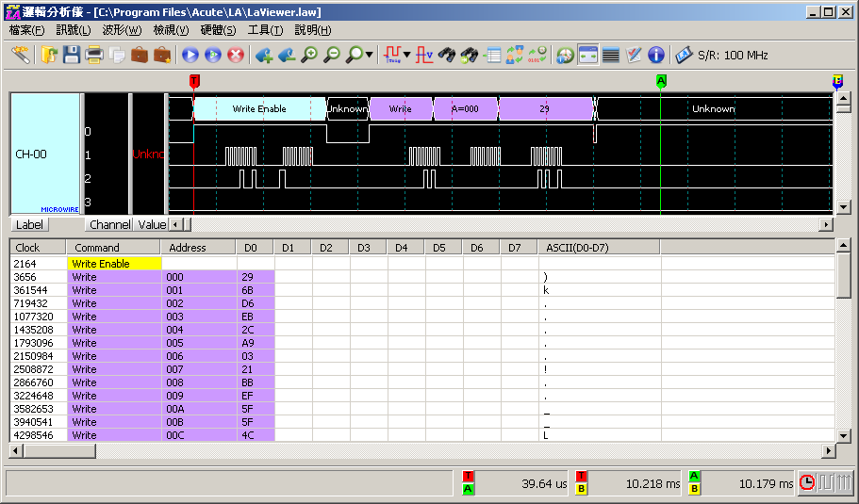Click the briefcase with star icon
859x504 pixels.
[161, 55]
